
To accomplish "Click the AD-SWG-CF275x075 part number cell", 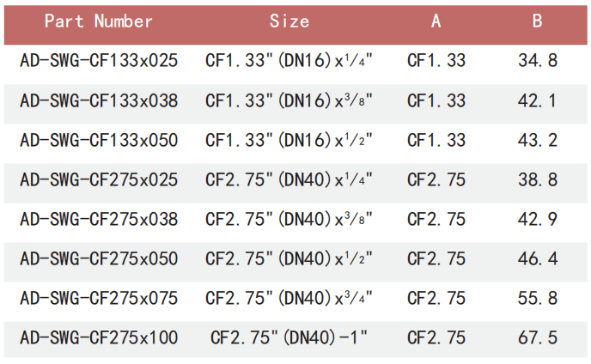I will (x=99, y=298).
